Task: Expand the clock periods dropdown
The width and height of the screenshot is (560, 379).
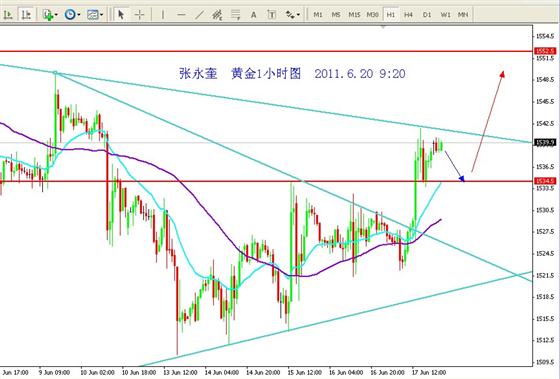Action: tap(72, 15)
